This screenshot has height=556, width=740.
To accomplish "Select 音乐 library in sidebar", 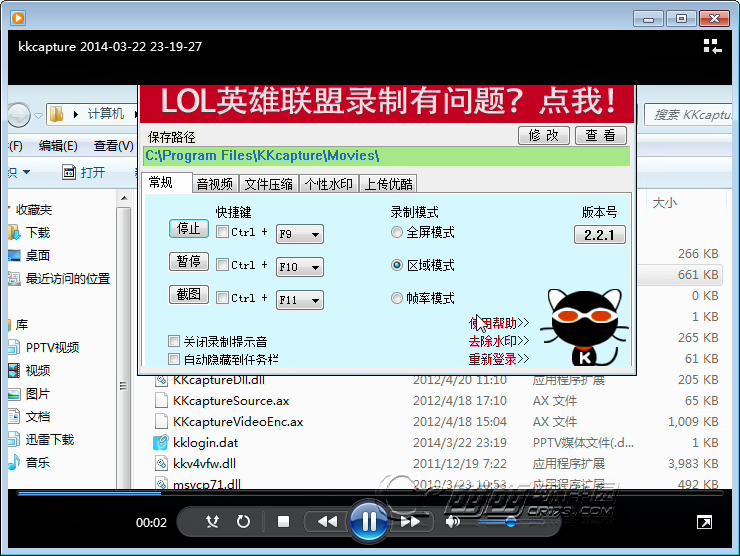I will pos(38,463).
